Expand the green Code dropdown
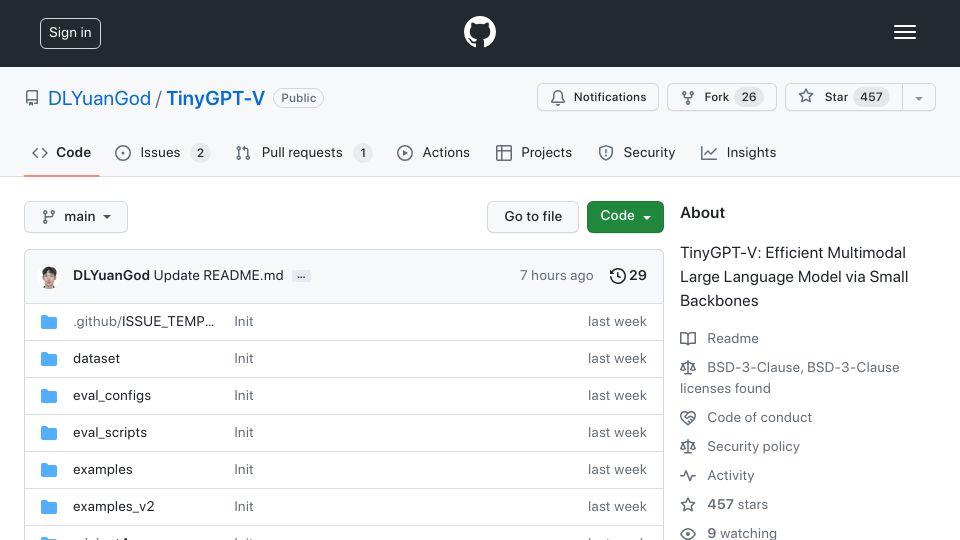Image resolution: width=960 pixels, height=540 pixels. tap(625, 217)
